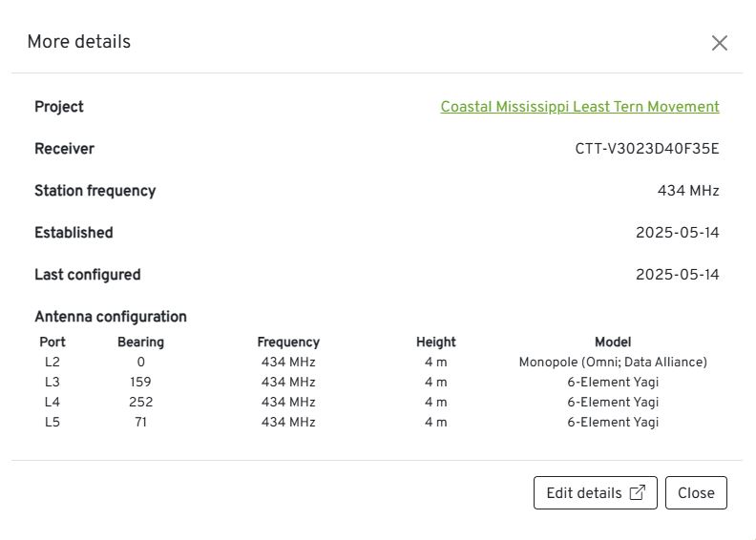Image resolution: width=756 pixels, height=540 pixels.
Task: Click the Port column header
Action: [x=52, y=342]
